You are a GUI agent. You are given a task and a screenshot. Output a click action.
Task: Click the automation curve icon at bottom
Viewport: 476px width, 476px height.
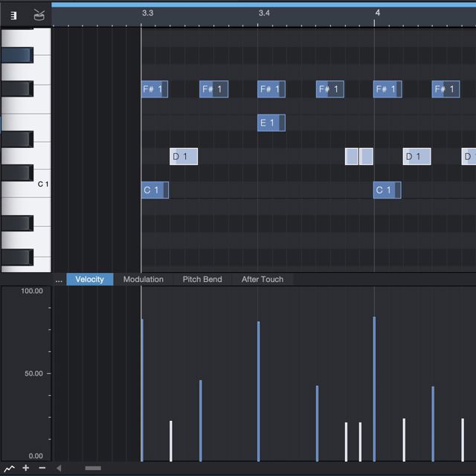coord(10,469)
